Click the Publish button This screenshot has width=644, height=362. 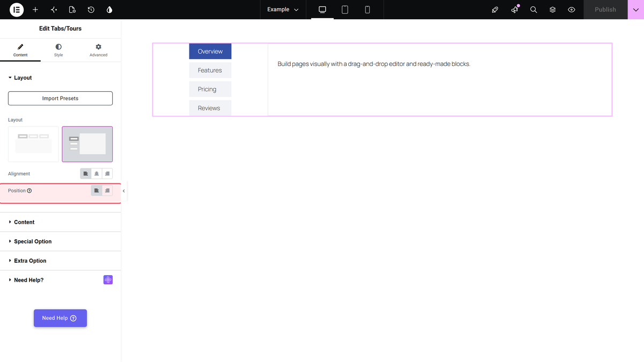pyautogui.click(x=605, y=10)
